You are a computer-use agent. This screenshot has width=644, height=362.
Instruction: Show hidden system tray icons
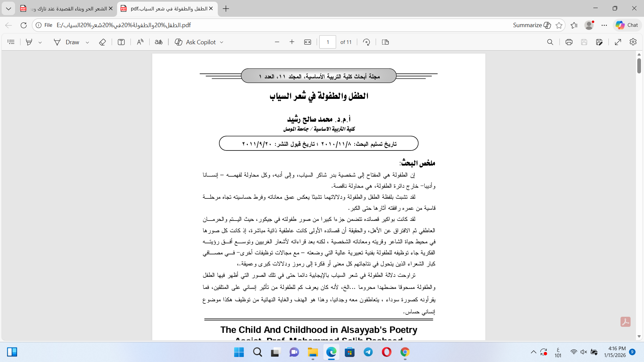click(533, 352)
